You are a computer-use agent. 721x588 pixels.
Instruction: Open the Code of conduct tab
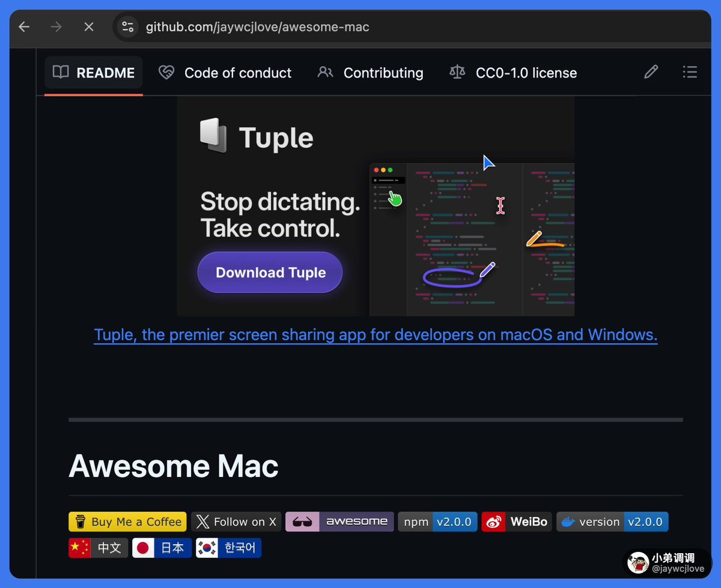click(x=225, y=73)
